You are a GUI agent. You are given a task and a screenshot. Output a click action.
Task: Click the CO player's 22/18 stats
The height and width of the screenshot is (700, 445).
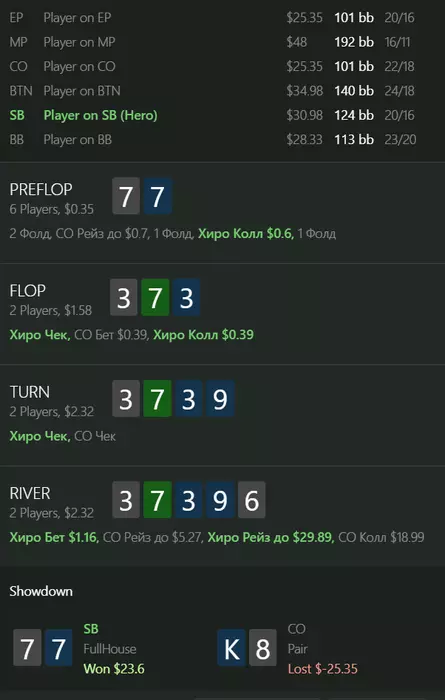pyautogui.click(x=399, y=67)
